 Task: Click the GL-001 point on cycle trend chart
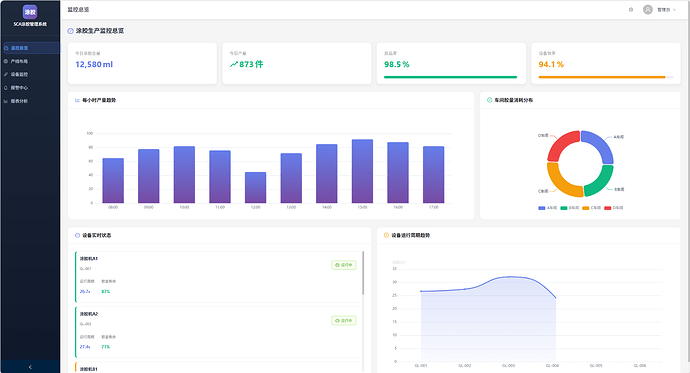tap(421, 291)
